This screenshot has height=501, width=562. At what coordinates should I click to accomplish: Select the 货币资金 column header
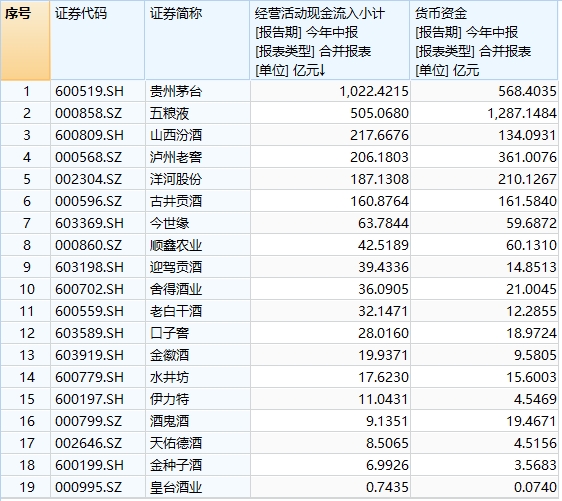coord(484,40)
